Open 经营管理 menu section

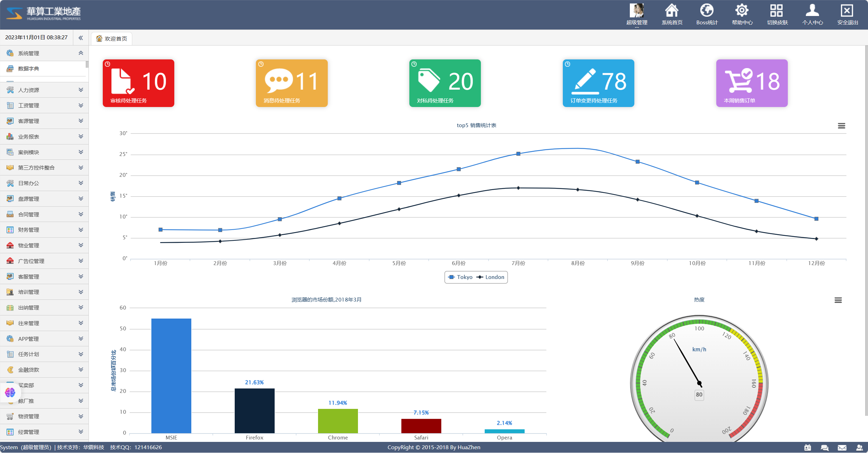click(44, 432)
